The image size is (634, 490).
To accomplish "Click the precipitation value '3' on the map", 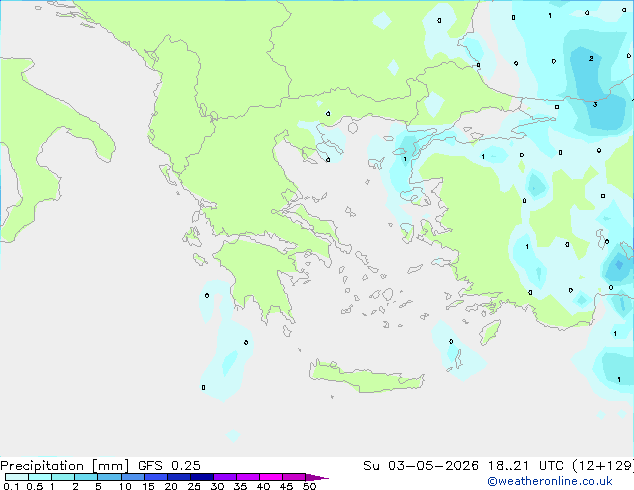I will (595, 105).
